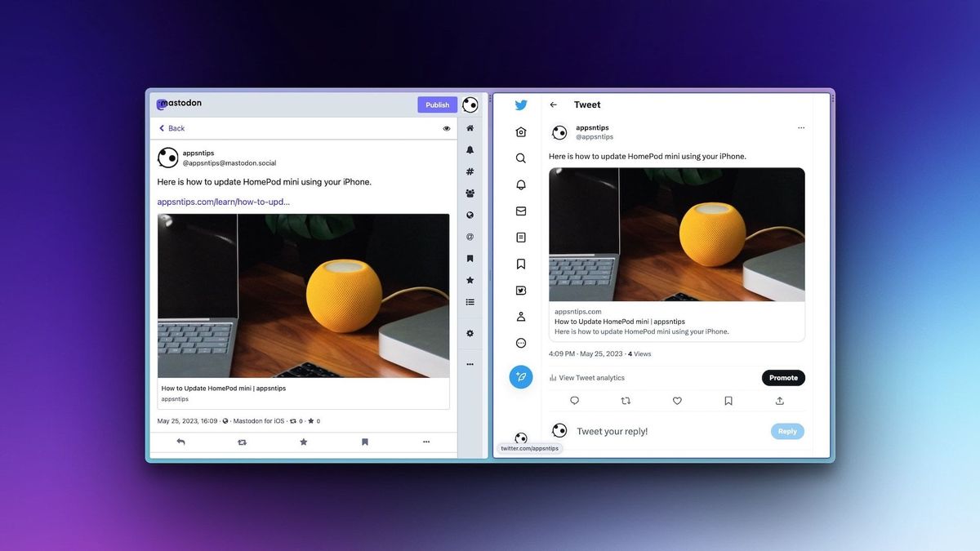Open the Lists icon in Mastodon sidebar
Viewport: 980px width, 551px height.
pyautogui.click(x=470, y=302)
